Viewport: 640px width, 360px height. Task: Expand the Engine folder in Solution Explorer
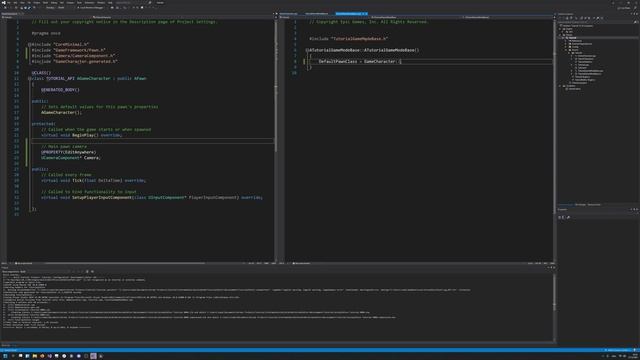point(560,29)
